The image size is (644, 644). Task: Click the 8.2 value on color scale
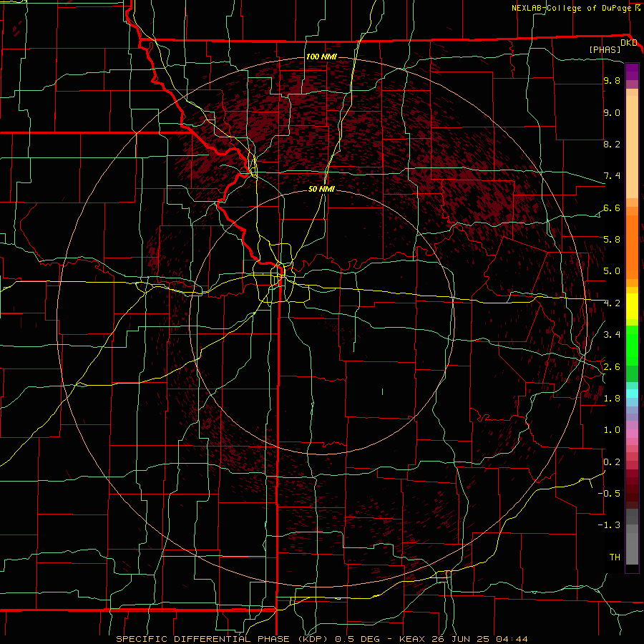[x=612, y=144]
